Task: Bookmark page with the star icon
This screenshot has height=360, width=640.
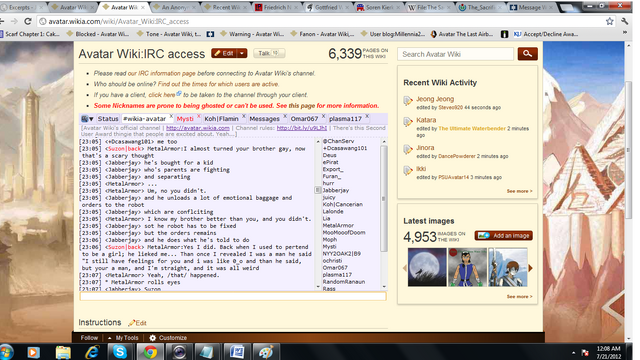Action: 609,21
